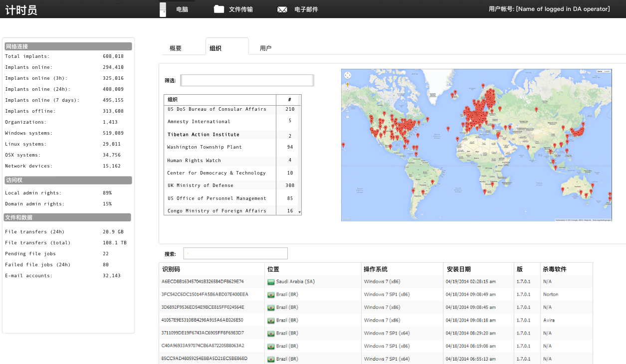Click the 计时员 application title
The image size is (626, 364).
(21, 9)
